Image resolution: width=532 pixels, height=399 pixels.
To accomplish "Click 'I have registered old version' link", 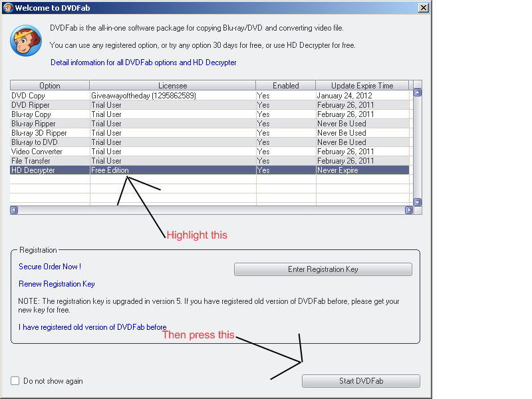I will point(92,327).
